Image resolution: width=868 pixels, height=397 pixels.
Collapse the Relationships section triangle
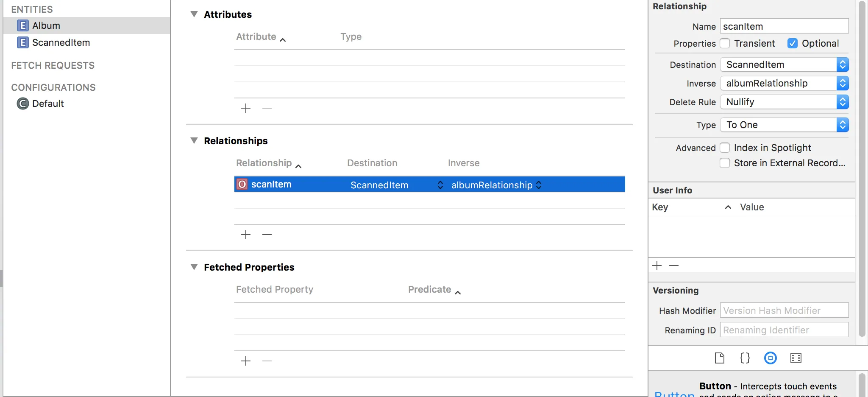194,140
